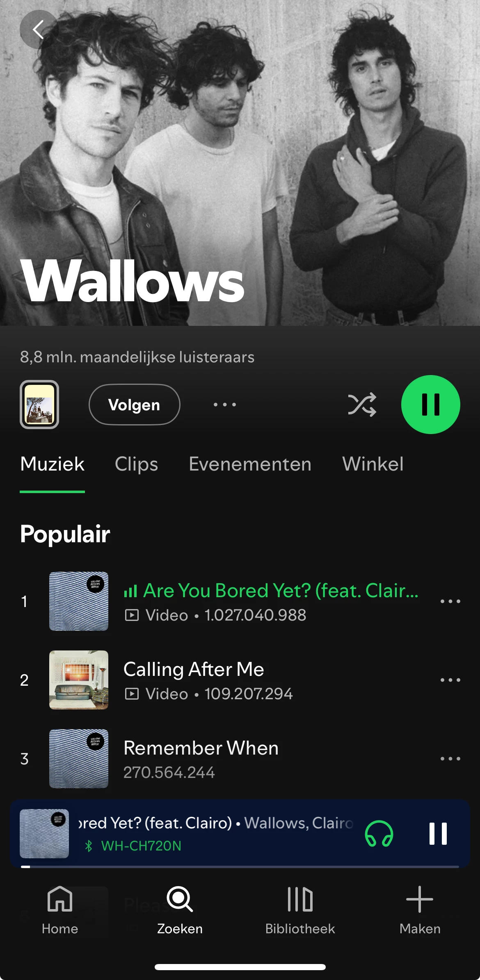Open the Winkel tab
This screenshot has width=480, height=980.
373,464
